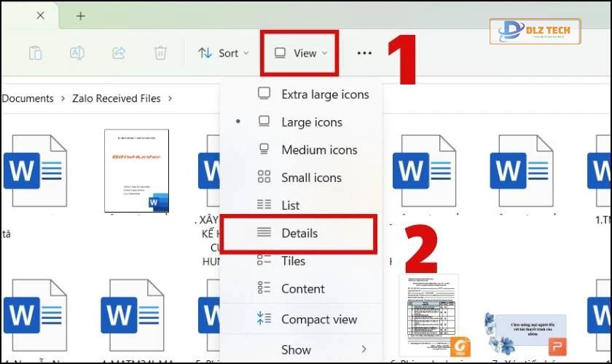Click the Delete trash icon

160,52
